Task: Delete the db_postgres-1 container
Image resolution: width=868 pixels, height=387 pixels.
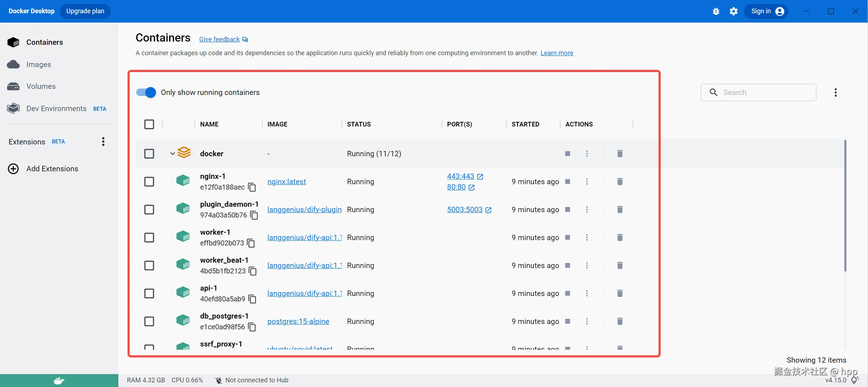Action: (x=619, y=321)
